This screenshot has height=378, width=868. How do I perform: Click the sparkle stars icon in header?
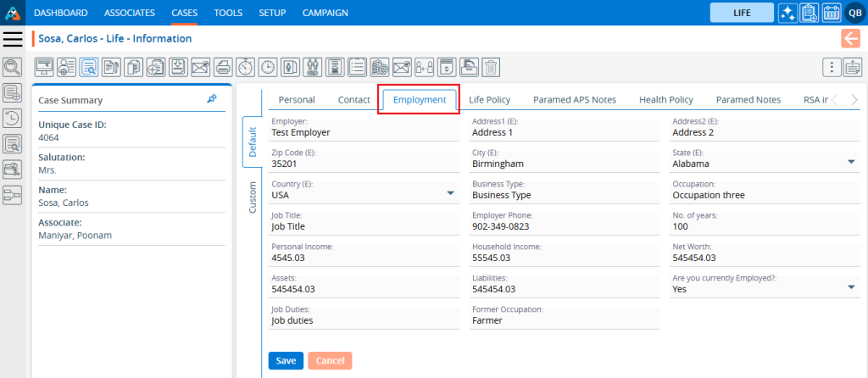[x=787, y=14]
